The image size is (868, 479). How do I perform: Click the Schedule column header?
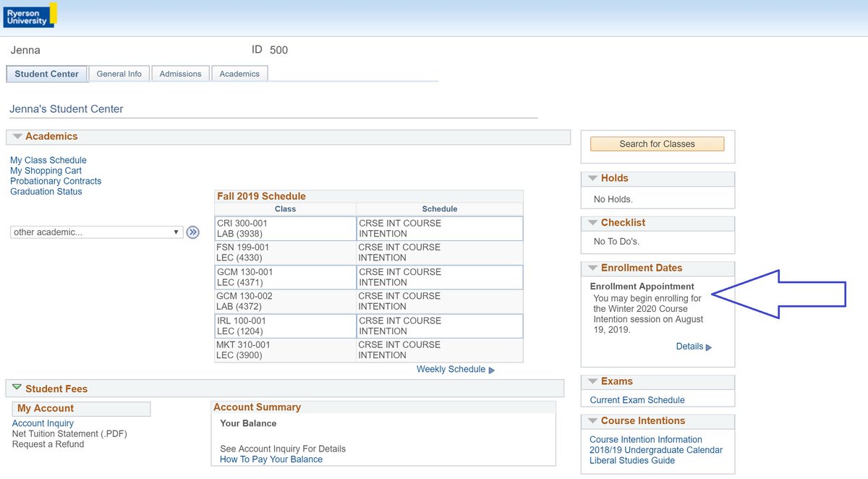[440, 209]
